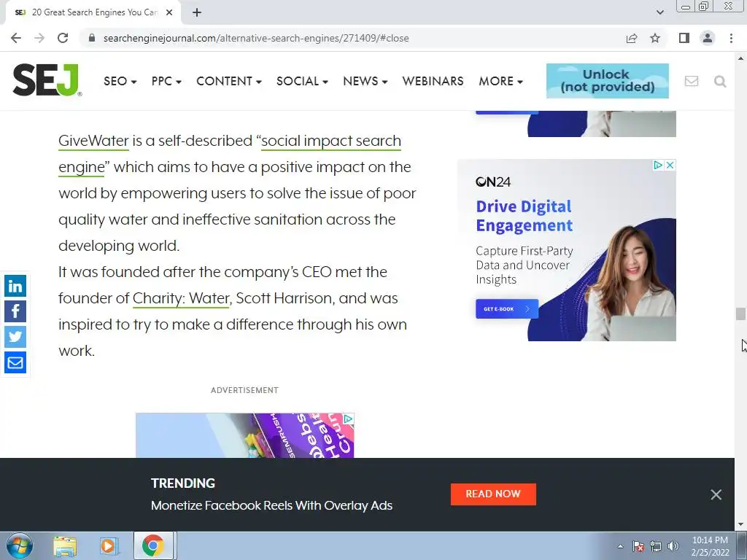This screenshot has width=747, height=560.
Task: Expand the NEWS menu
Action: click(x=365, y=82)
